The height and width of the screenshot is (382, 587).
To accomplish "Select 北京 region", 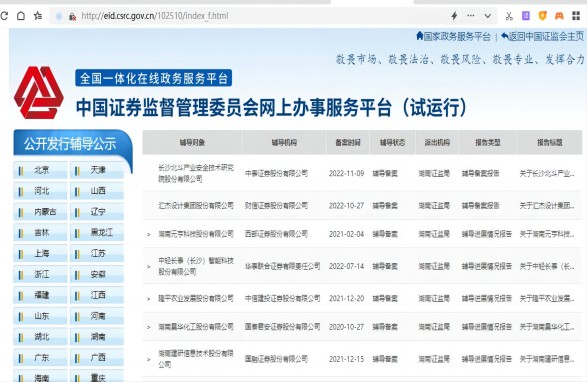I will pyautogui.click(x=40, y=170).
